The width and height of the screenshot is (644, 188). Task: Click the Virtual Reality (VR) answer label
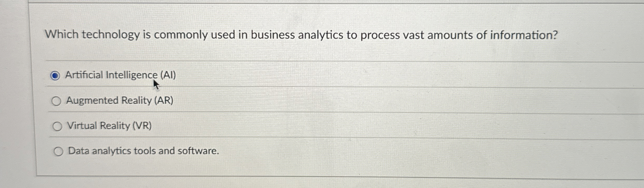point(109,125)
